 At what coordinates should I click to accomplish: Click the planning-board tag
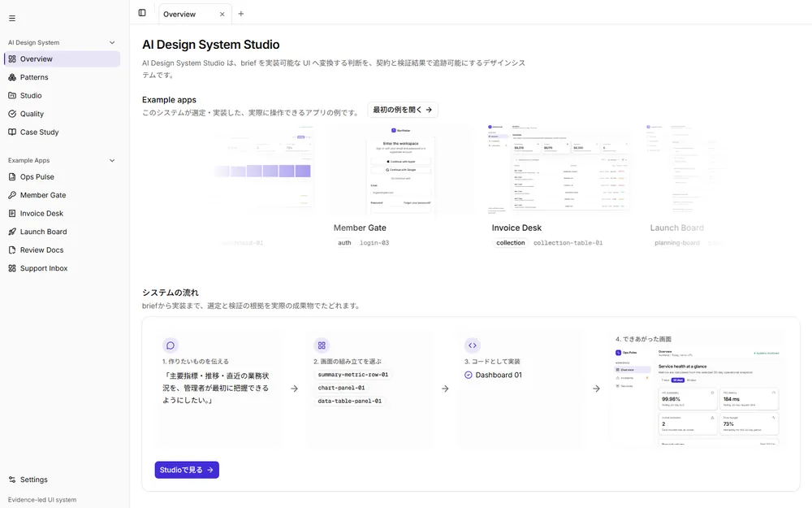click(677, 242)
